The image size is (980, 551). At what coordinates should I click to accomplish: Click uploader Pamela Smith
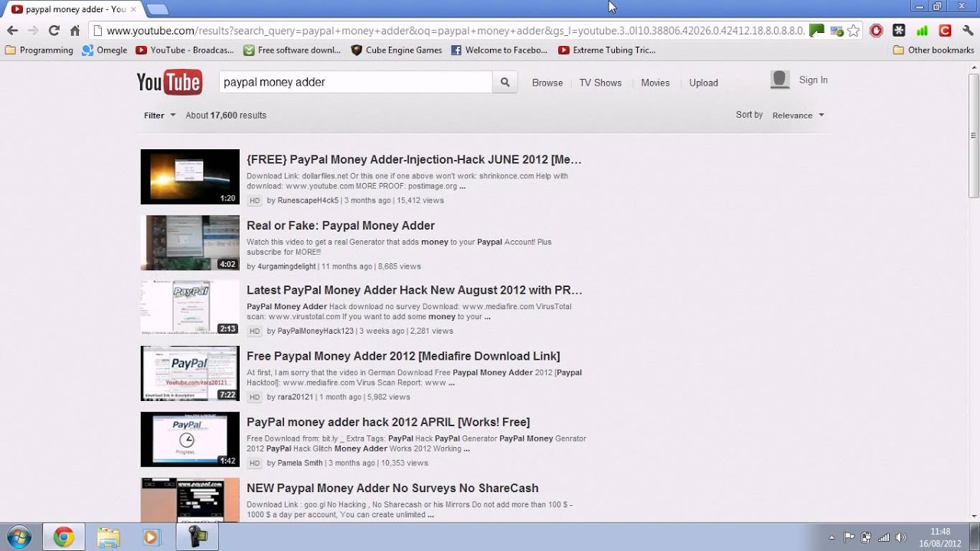[299, 463]
